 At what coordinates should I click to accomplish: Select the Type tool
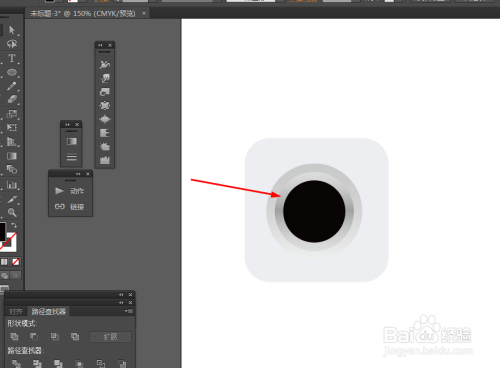coord(12,58)
